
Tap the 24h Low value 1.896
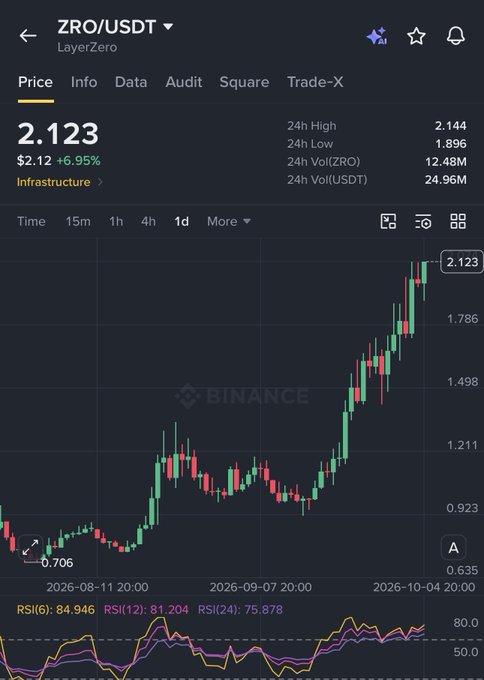pos(451,144)
